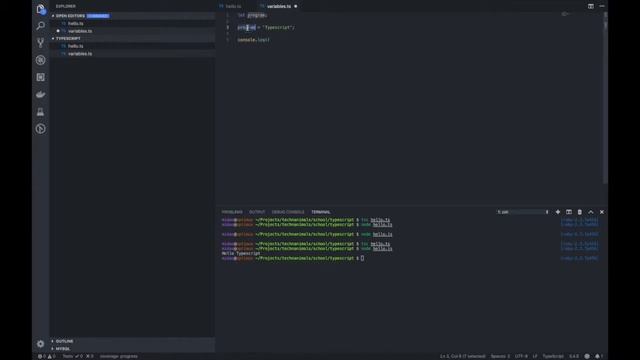Create a new terminal with plus icon

tap(558, 212)
